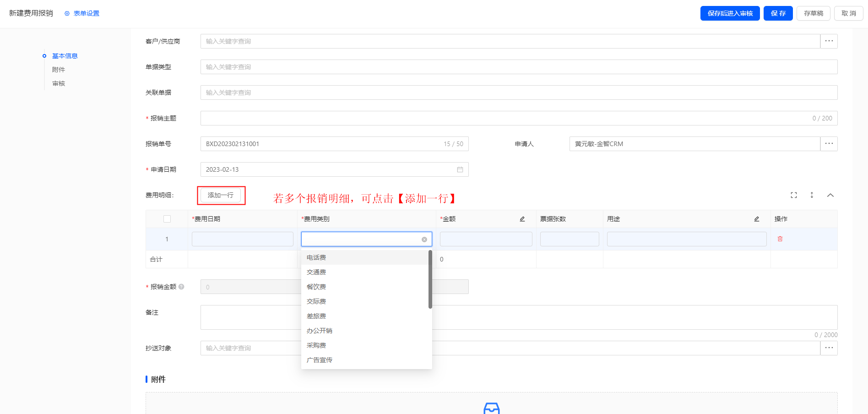Select 交际费 from the dropdown

click(x=364, y=301)
